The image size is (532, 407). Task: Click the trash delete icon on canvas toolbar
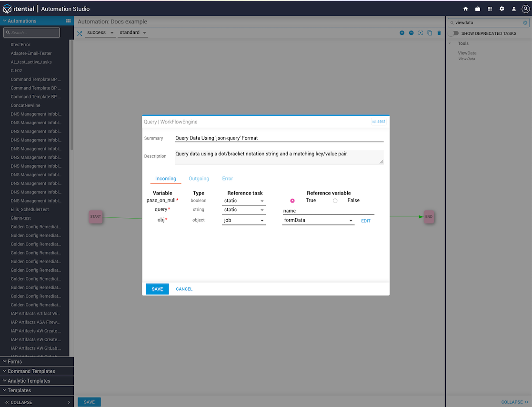click(x=439, y=33)
